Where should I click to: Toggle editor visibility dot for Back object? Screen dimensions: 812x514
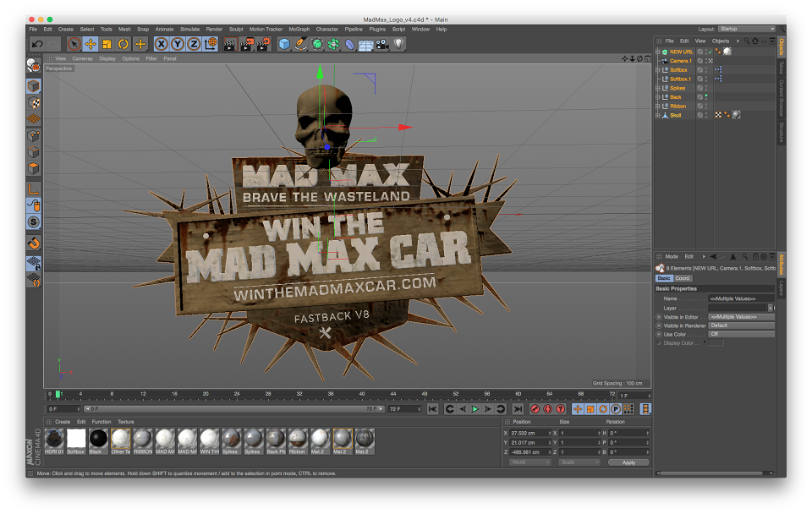pos(705,96)
